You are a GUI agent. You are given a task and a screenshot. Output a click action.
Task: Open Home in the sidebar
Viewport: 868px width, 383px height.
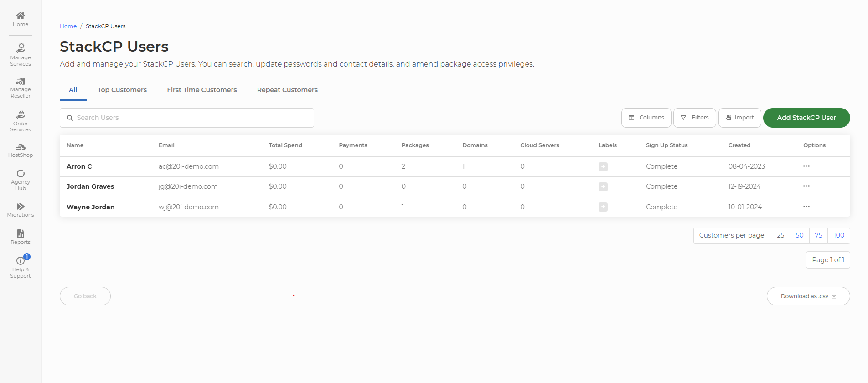pyautogui.click(x=21, y=19)
